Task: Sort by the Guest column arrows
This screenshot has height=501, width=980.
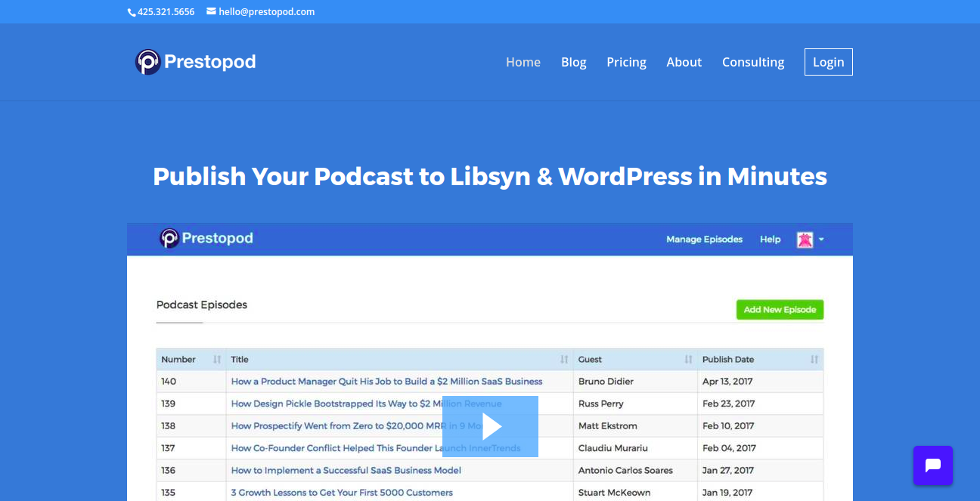Action: (688, 360)
